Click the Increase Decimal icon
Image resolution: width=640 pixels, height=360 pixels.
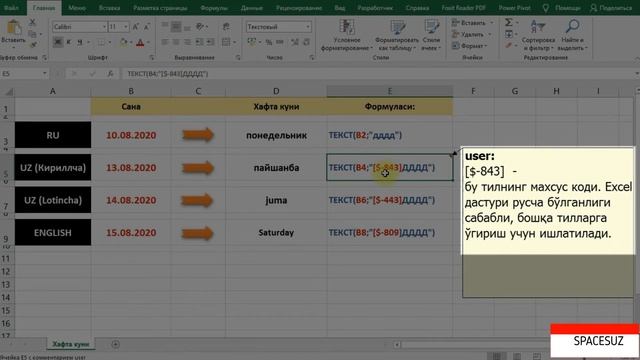click(x=295, y=42)
